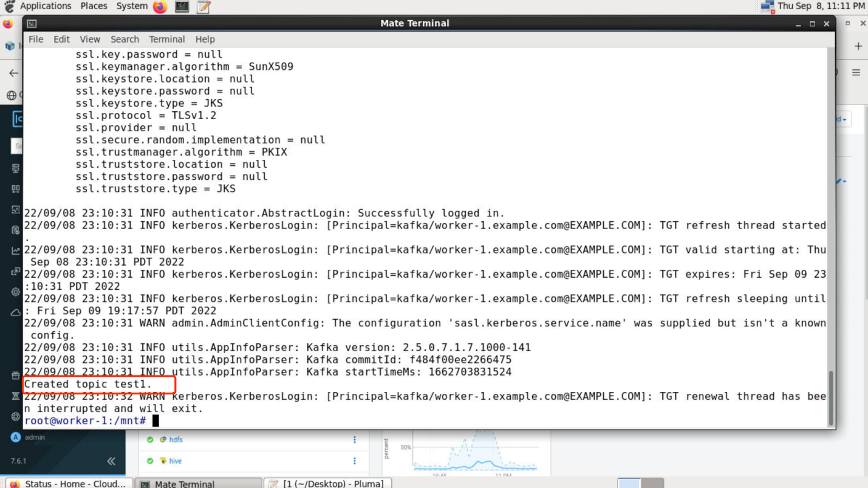Image resolution: width=868 pixels, height=488 pixels.
Task: Open the Terminal menu in menu bar
Action: pos(166,39)
